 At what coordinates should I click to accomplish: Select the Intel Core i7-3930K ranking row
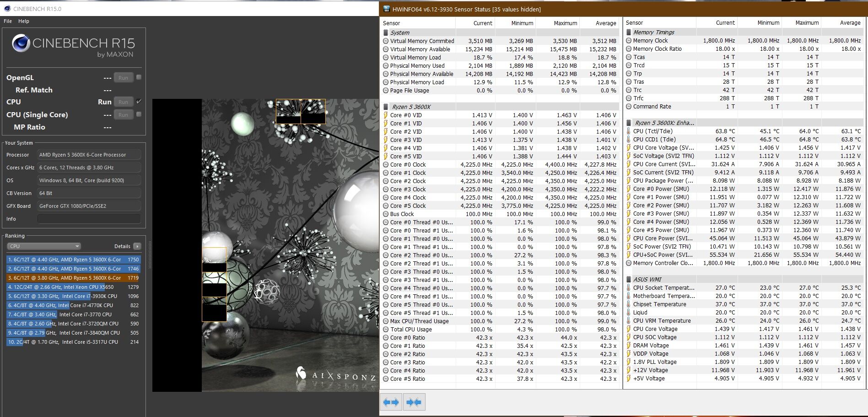[73, 296]
